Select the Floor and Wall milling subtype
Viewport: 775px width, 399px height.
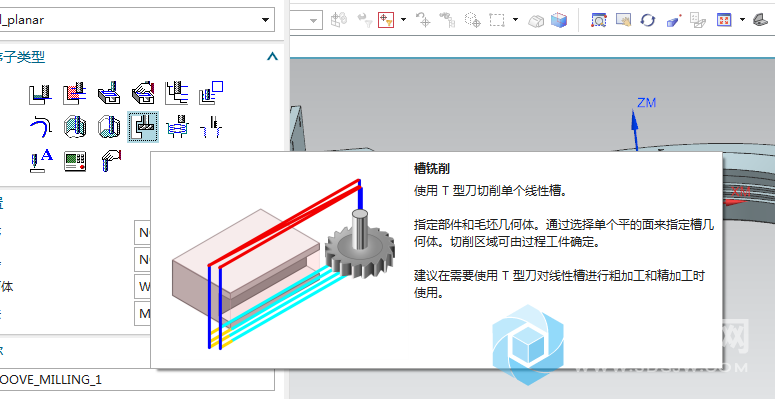pyautogui.click(x=40, y=93)
